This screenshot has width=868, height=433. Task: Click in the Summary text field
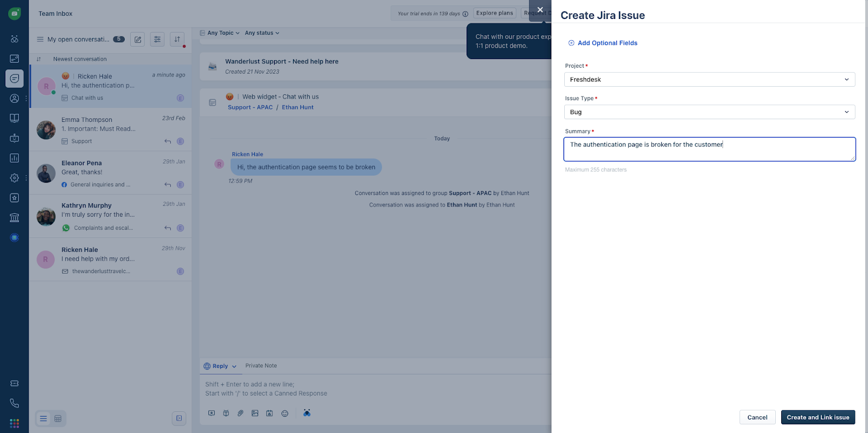pos(710,149)
